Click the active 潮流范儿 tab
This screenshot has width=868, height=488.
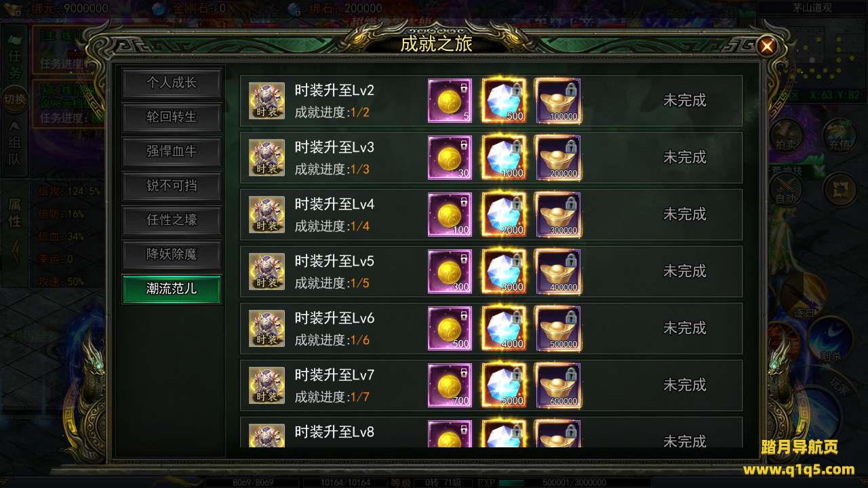(x=172, y=289)
